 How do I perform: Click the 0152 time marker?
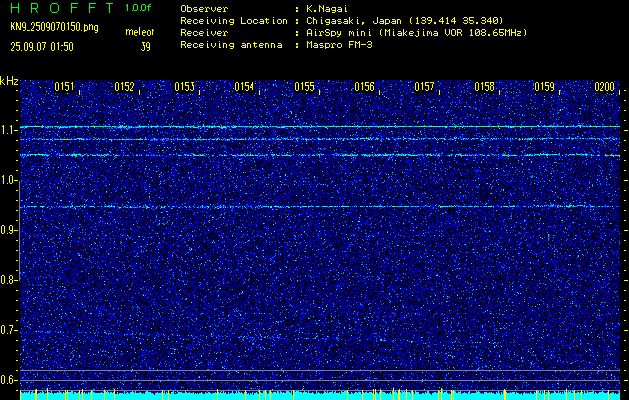point(124,87)
